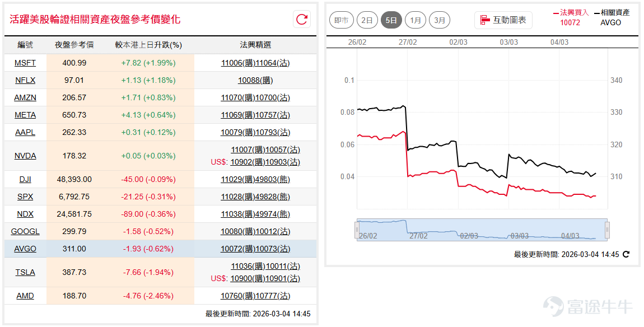Select the 1月 chart range
644x327 pixels.
pos(415,20)
